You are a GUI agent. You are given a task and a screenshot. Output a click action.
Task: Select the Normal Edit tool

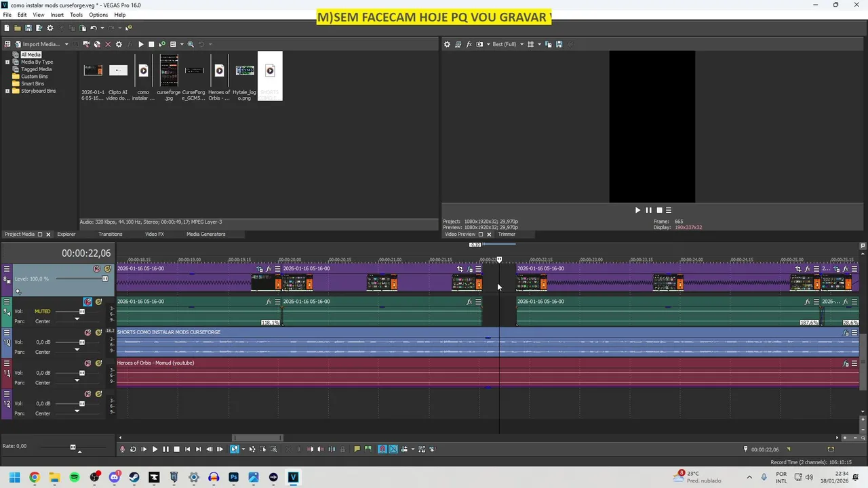tap(235, 449)
